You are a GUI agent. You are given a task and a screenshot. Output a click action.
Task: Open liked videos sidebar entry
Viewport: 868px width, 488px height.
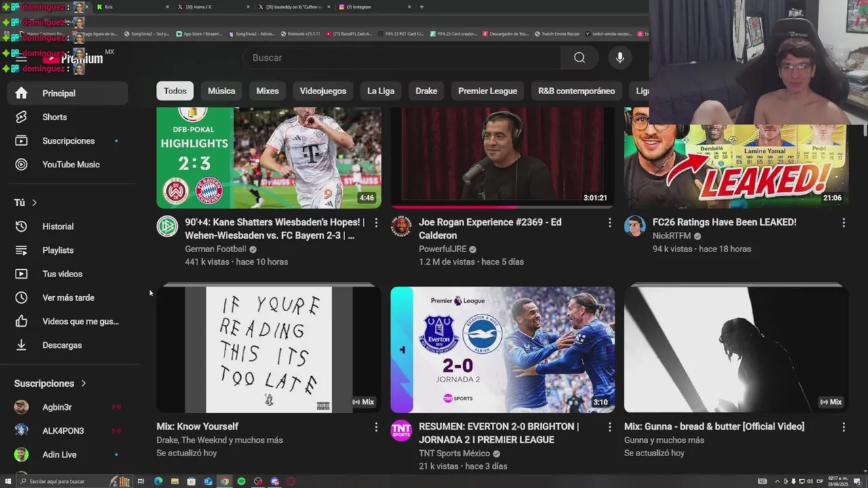(x=67, y=321)
